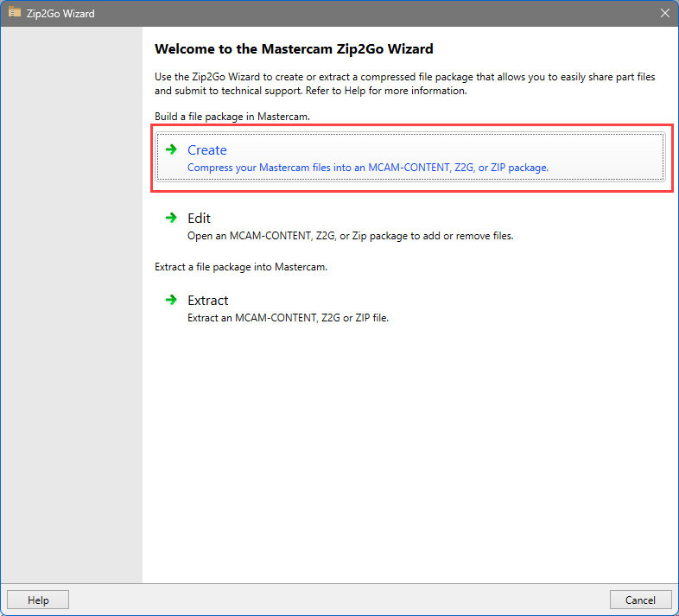This screenshot has height=616, width=679.
Task: Select the Edit package option title
Action: click(x=199, y=218)
